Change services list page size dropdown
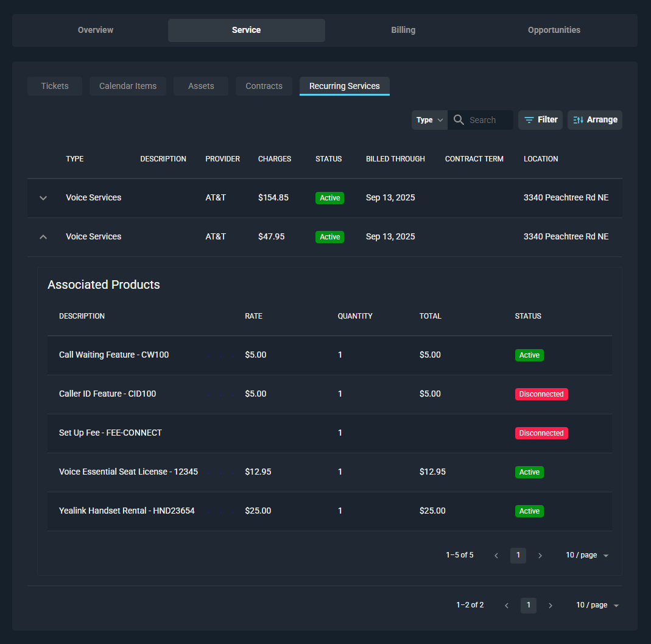The height and width of the screenshot is (644, 651). tap(597, 606)
